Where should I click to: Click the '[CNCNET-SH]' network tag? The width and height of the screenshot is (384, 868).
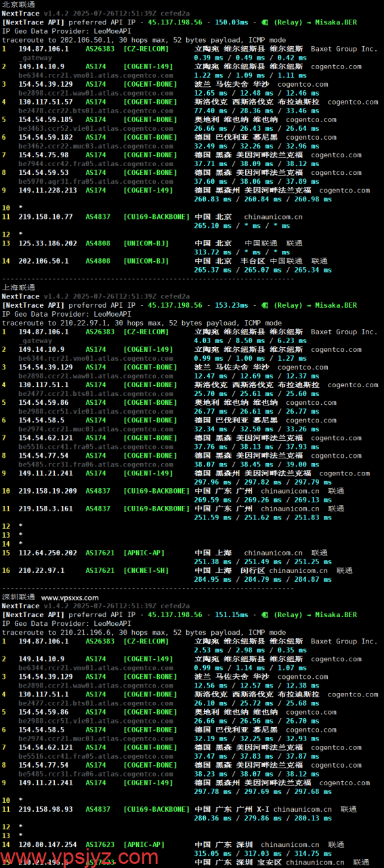pyautogui.click(x=146, y=570)
